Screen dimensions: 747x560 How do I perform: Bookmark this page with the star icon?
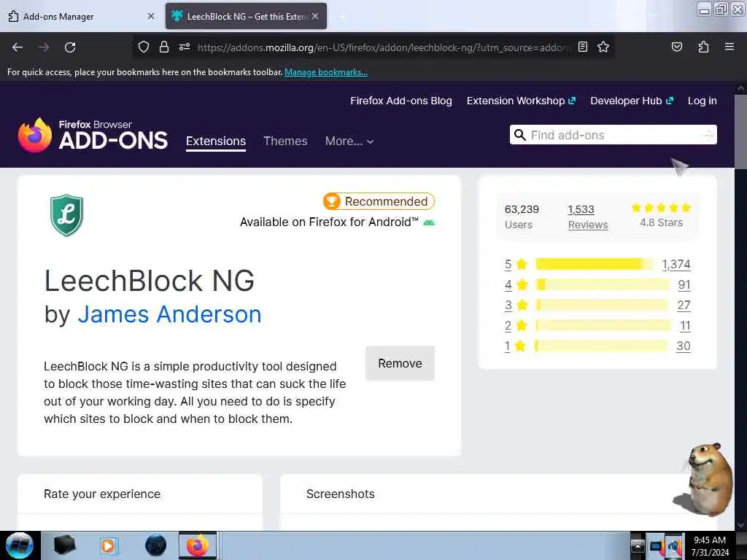pos(603,47)
